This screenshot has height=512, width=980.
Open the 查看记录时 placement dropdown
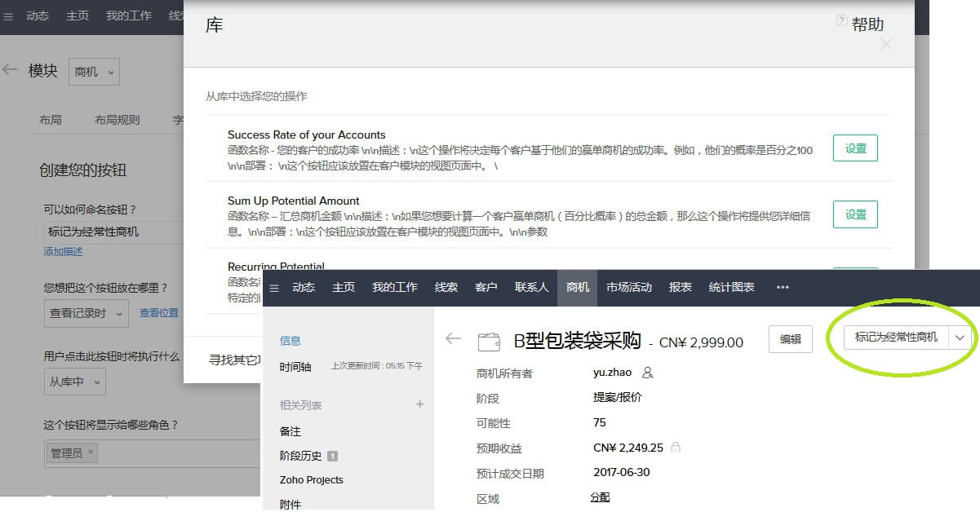coord(86,313)
